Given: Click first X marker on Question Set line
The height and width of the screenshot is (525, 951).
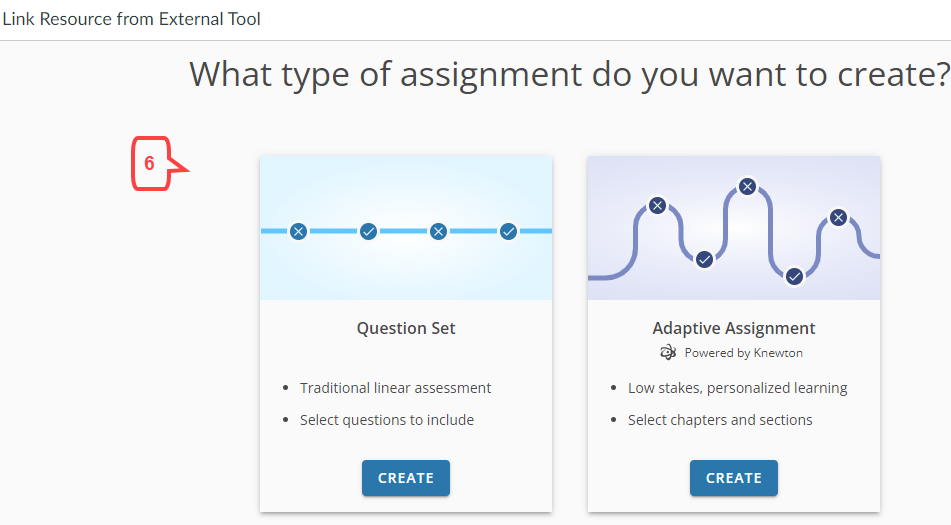Looking at the screenshot, I should pyautogui.click(x=298, y=231).
